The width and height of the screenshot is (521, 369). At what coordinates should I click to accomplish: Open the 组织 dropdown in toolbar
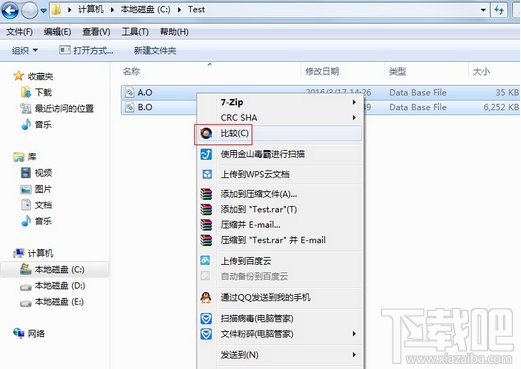pos(25,51)
